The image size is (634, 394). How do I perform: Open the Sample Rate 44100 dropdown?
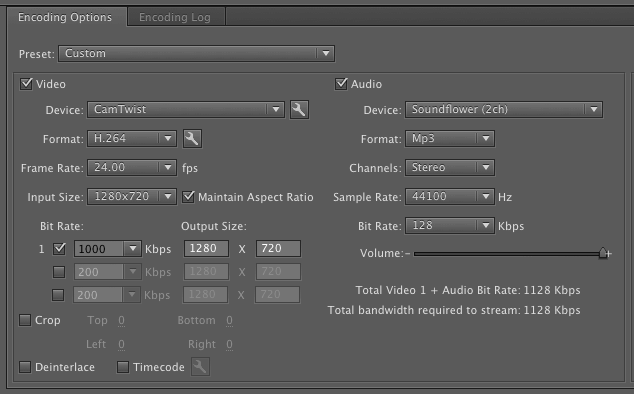pyautogui.click(x=450, y=197)
